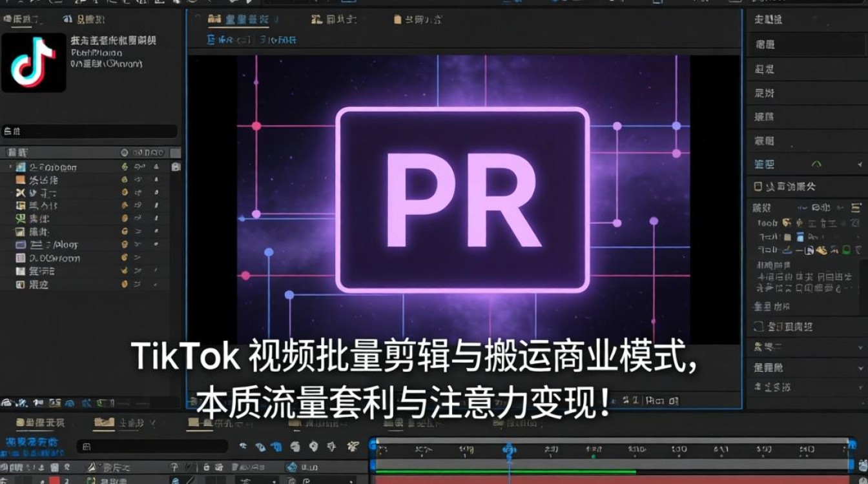Click the scissors-like icon in third project list row
Screen dimensions: 868x484
pos(21,193)
